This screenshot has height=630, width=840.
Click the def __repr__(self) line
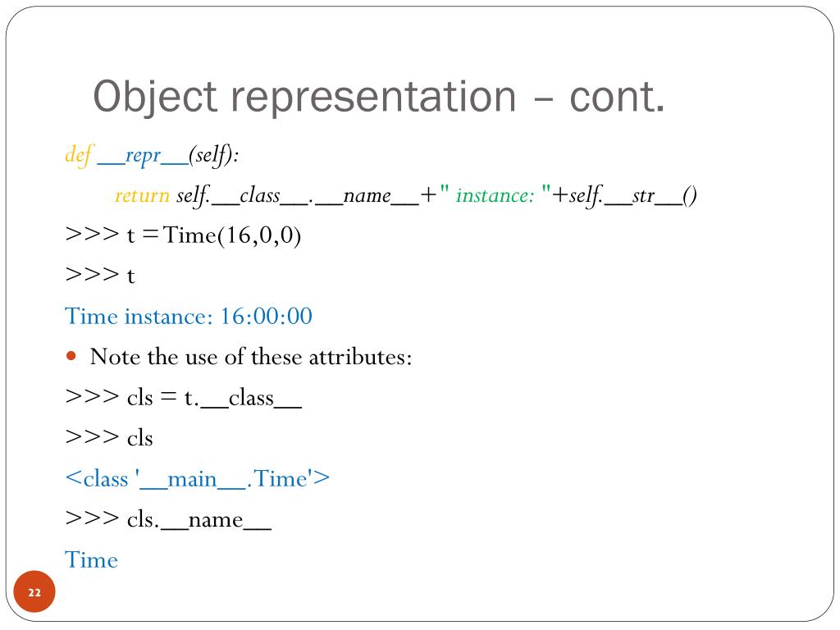152,155
